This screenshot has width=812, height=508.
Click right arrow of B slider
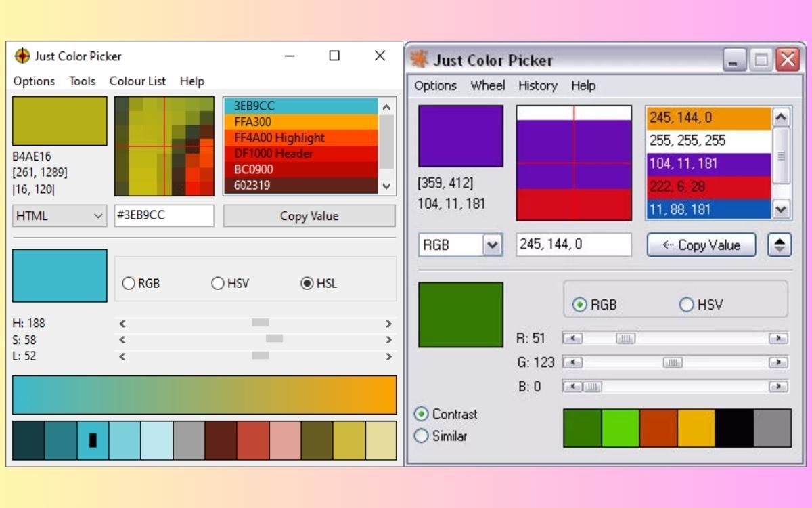778,387
